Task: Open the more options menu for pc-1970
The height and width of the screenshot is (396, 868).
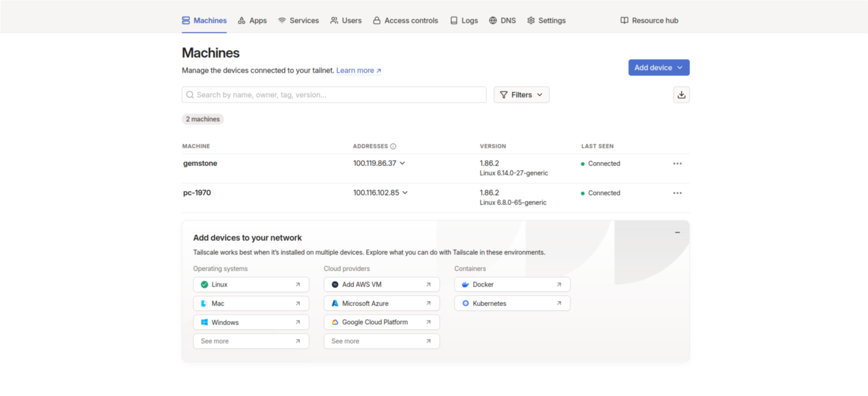Action: pos(677,193)
